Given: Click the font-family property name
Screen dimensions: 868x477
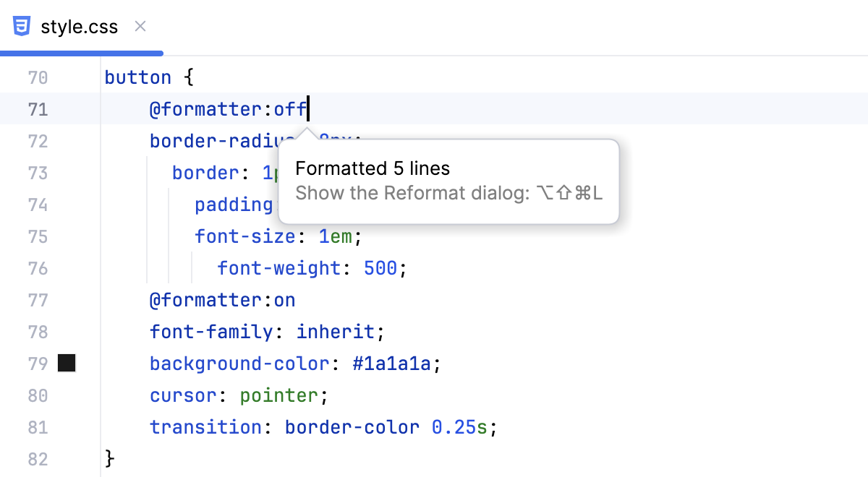Looking at the screenshot, I should 210,332.
